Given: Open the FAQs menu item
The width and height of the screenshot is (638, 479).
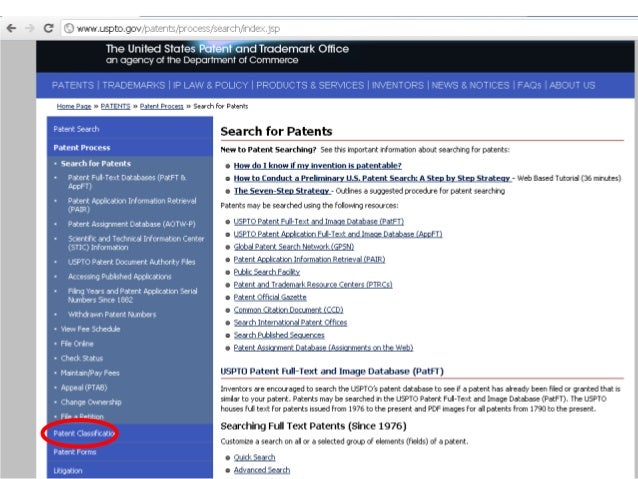Looking at the screenshot, I should [529, 85].
